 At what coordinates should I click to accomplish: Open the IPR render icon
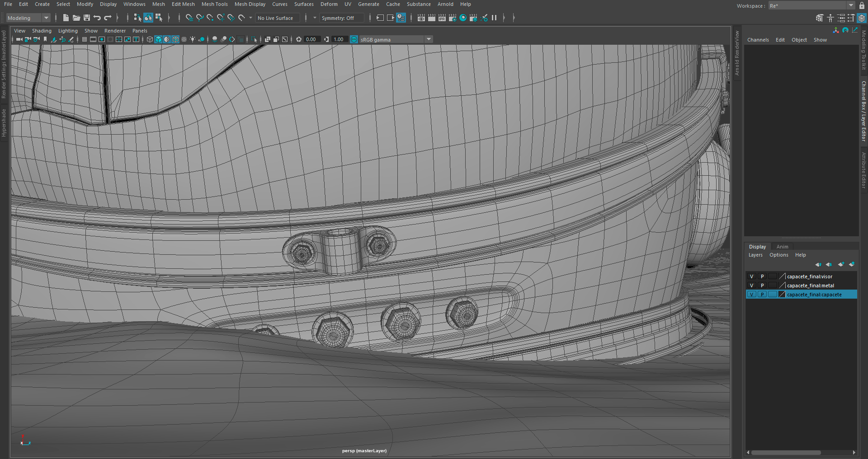[442, 18]
